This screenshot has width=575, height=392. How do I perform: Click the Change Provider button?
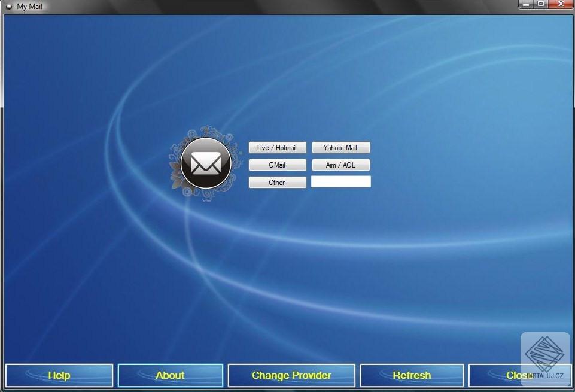pos(291,375)
